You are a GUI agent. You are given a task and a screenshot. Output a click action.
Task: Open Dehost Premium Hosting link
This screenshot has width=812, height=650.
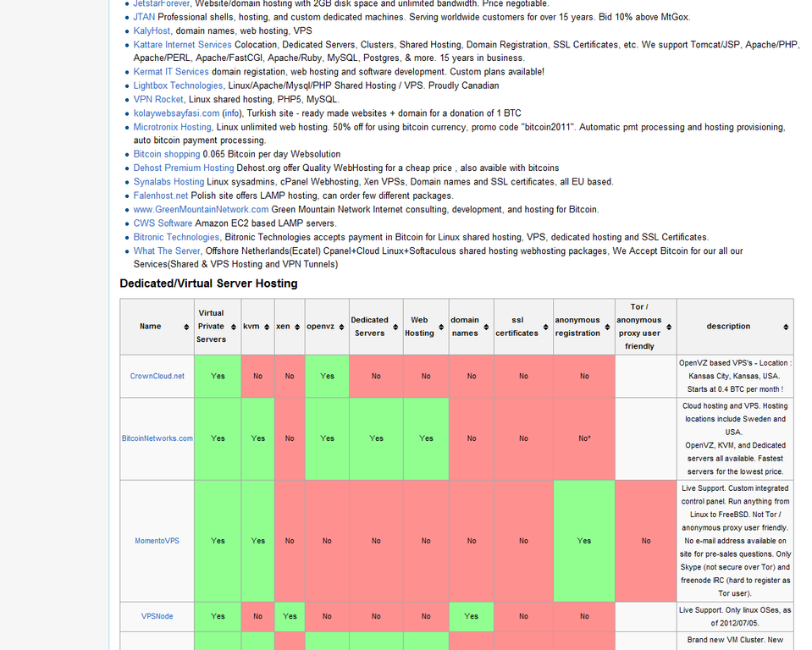pyautogui.click(x=184, y=168)
